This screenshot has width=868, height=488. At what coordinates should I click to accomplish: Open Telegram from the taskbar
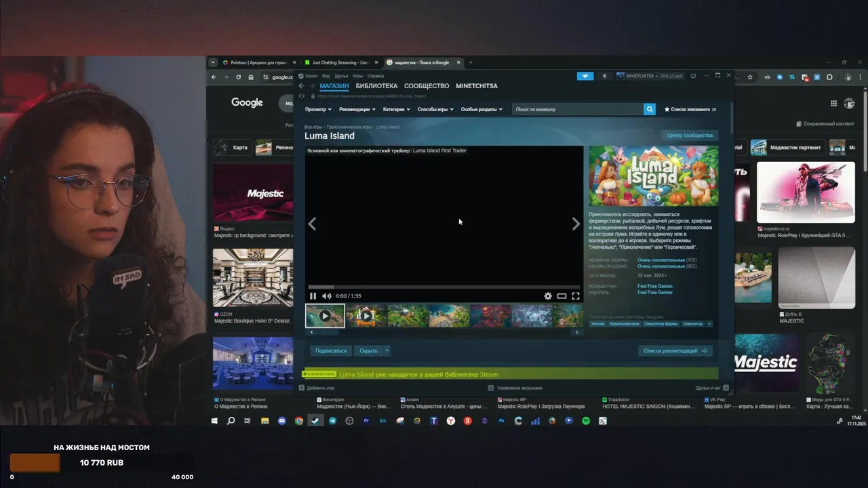point(332,421)
